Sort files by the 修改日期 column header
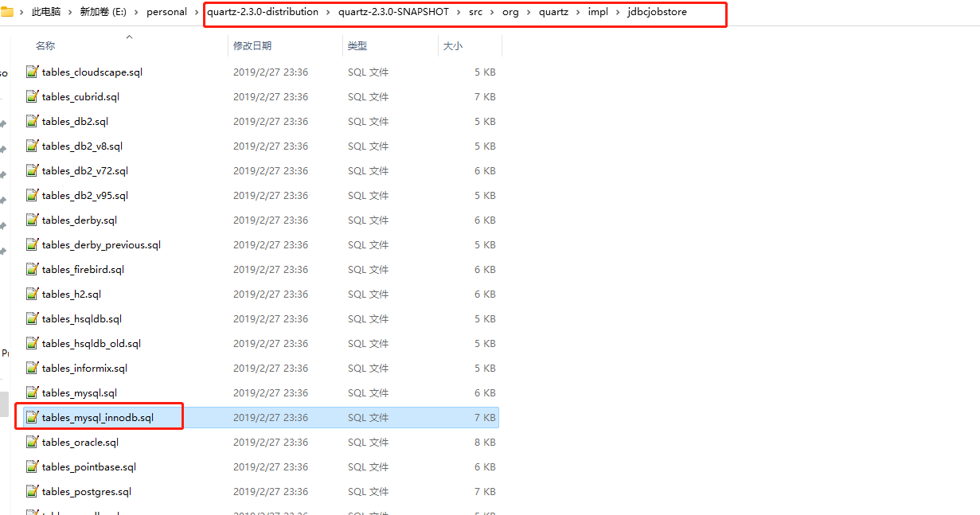This screenshot has width=980, height=515. (252, 46)
